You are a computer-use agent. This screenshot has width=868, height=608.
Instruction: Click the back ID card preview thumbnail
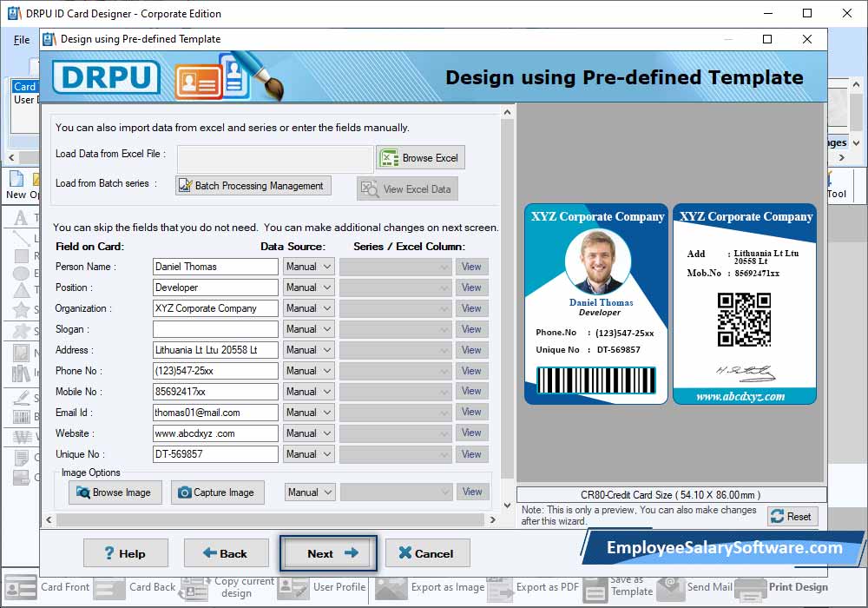[x=745, y=304]
